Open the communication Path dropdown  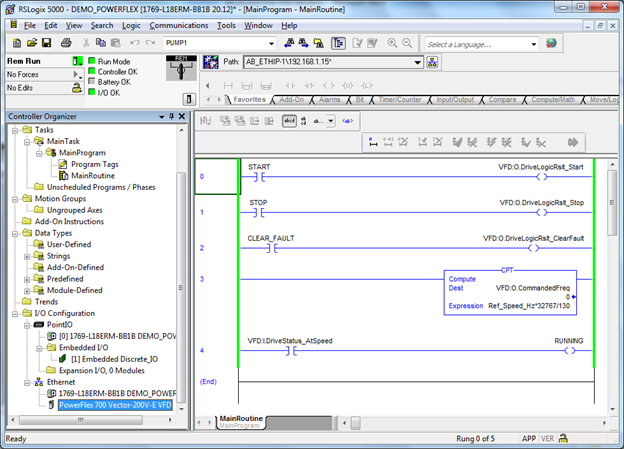point(417,62)
